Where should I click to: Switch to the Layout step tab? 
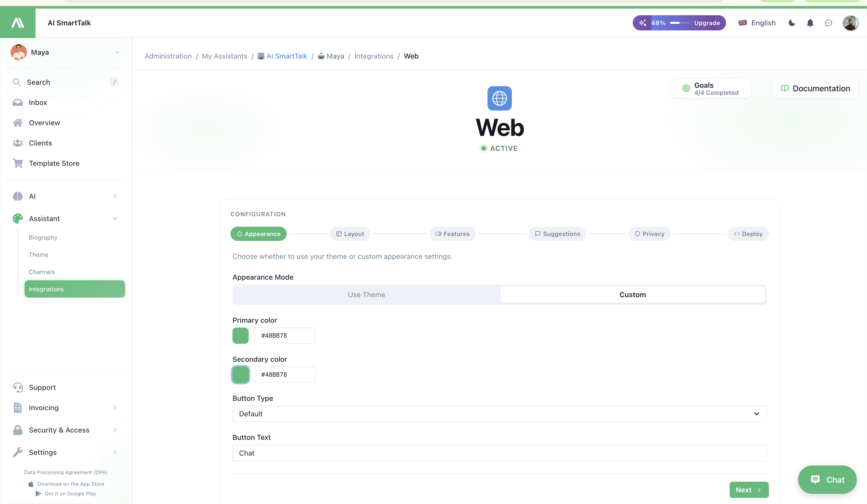pos(350,234)
